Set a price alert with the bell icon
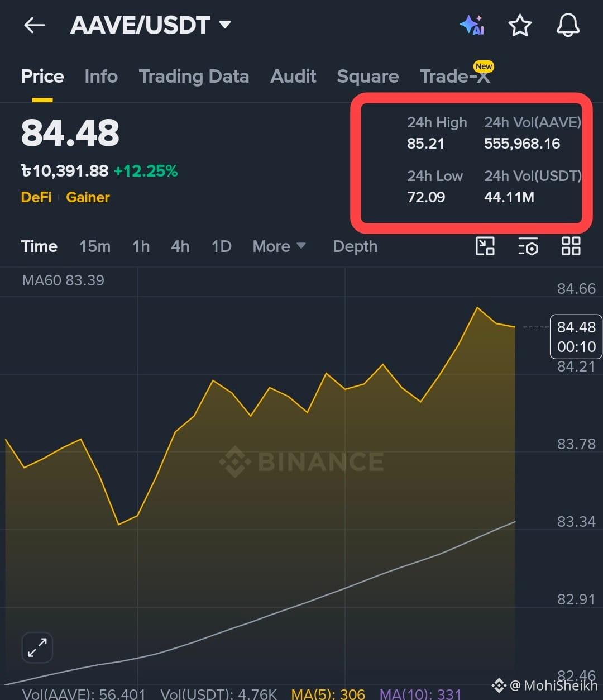This screenshot has height=700, width=603. pos(568,25)
